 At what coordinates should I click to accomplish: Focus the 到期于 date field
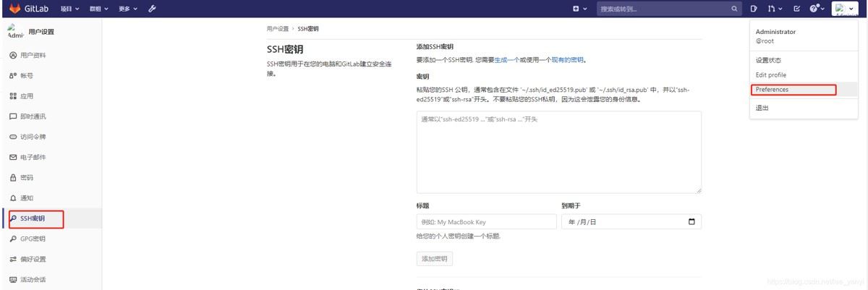tap(631, 222)
